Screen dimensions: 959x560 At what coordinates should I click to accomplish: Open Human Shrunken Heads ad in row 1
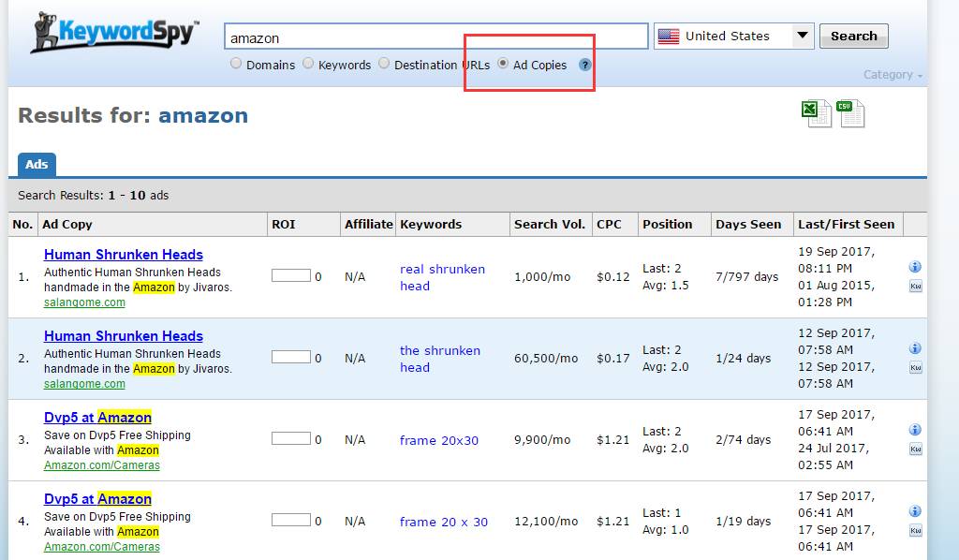[124, 255]
